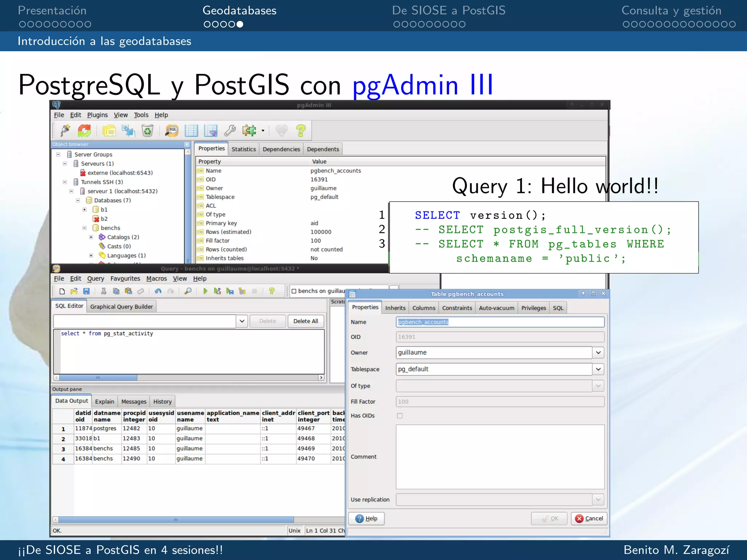Click the Cancel button in table dialog
747x560 pixels.
[x=589, y=518]
